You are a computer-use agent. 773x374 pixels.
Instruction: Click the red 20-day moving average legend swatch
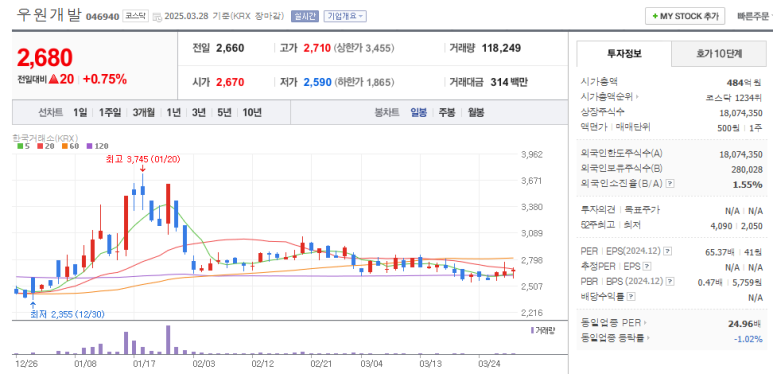click(x=40, y=146)
